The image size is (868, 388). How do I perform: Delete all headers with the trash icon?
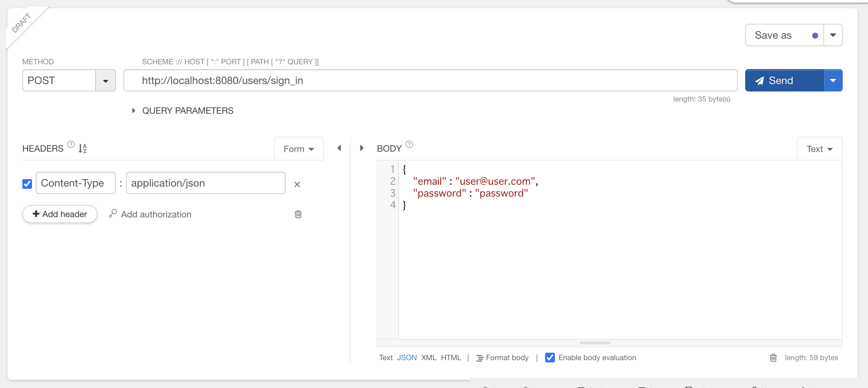[298, 214]
